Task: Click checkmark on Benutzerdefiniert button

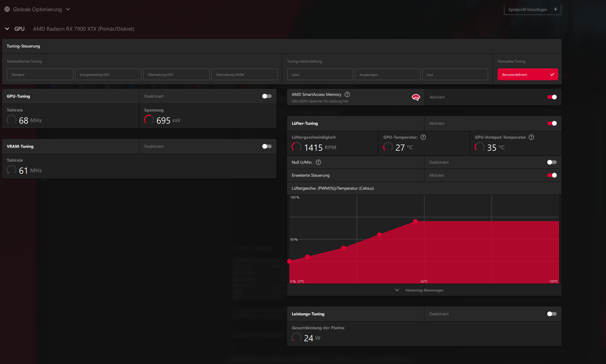Action: 552,75
